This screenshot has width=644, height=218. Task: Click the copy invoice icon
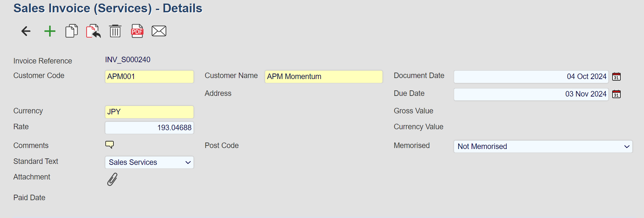(72, 31)
